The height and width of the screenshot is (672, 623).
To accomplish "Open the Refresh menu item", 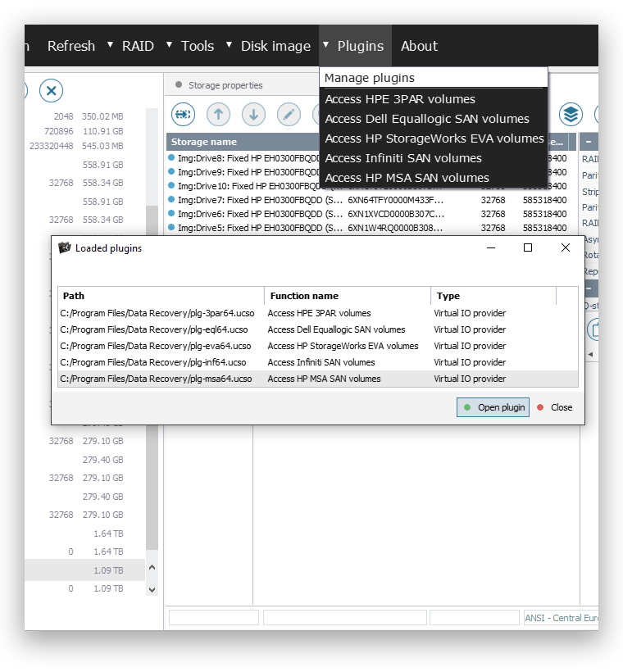I will (x=71, y=46).
